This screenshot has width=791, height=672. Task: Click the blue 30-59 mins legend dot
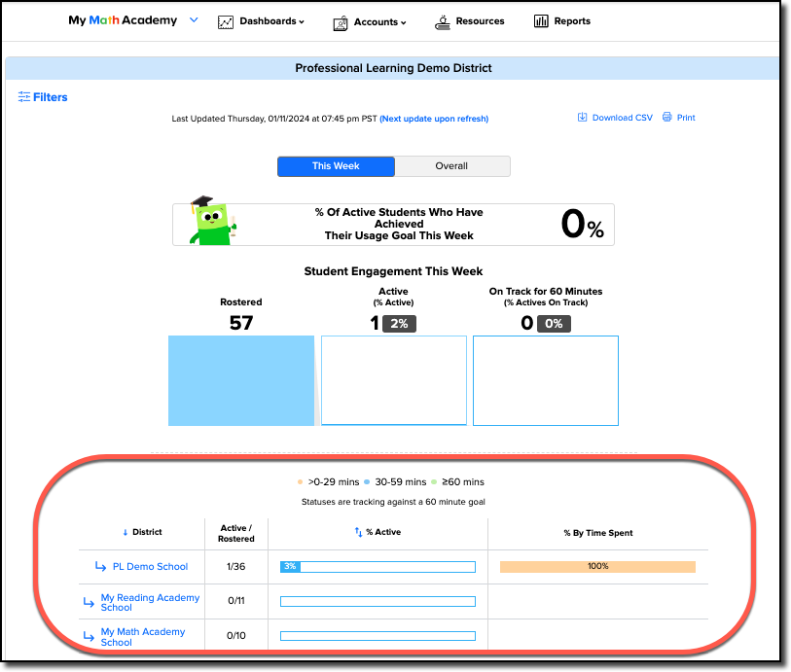[367, 482]
